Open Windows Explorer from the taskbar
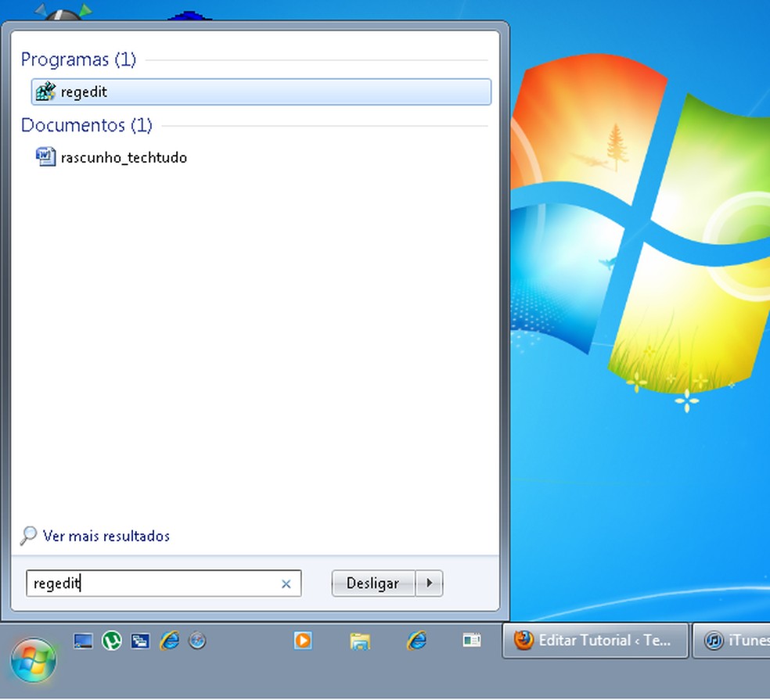The width and height of the screenshot is (770, 700). (x=359, y=641)
